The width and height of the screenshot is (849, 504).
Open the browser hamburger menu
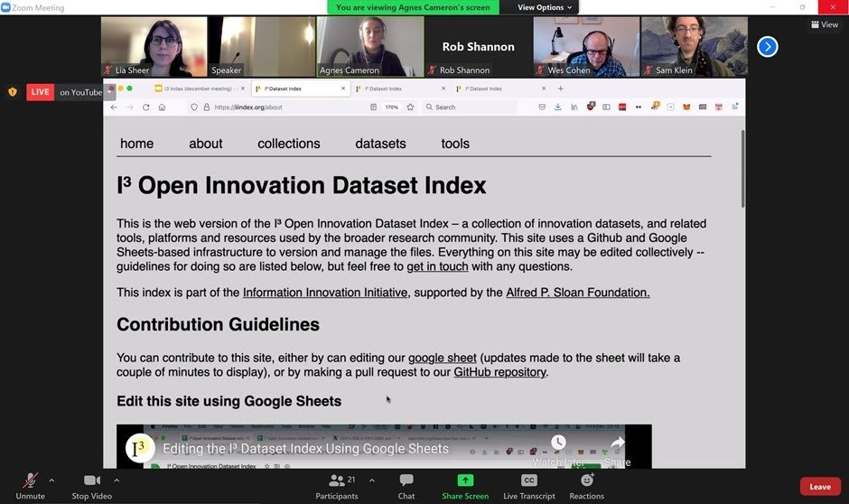tap(735, 107)
